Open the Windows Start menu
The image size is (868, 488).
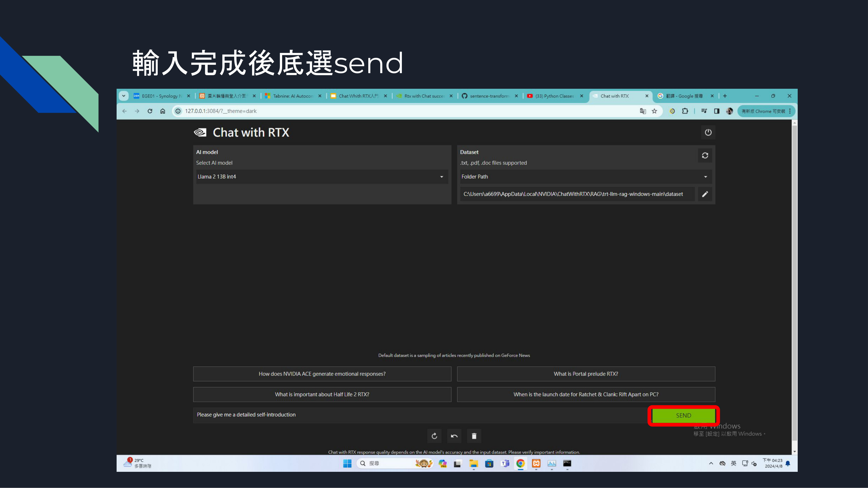click(347, 464)
